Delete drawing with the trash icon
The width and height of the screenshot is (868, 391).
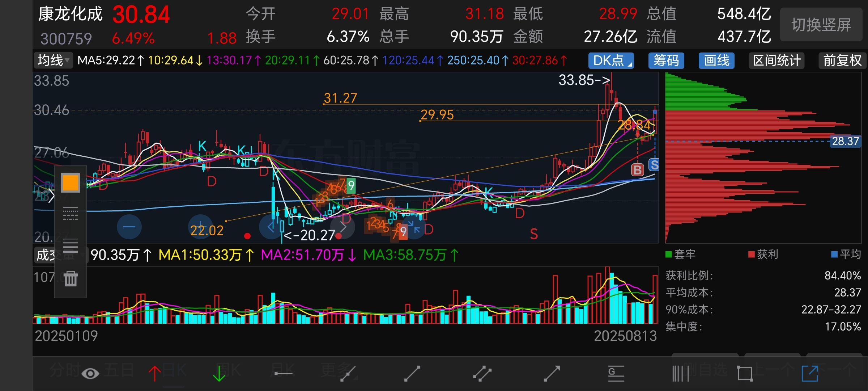point(70,279)
